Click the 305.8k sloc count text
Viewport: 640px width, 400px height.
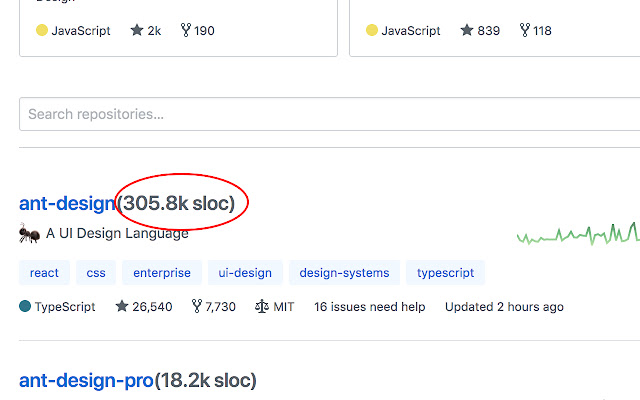[x=176, y=203]
